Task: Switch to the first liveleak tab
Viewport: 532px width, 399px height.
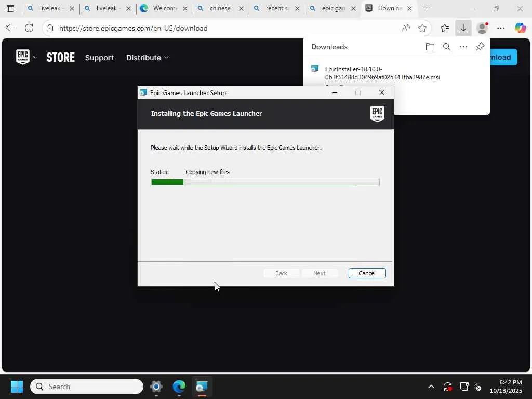Action: [x=50, y=8]
